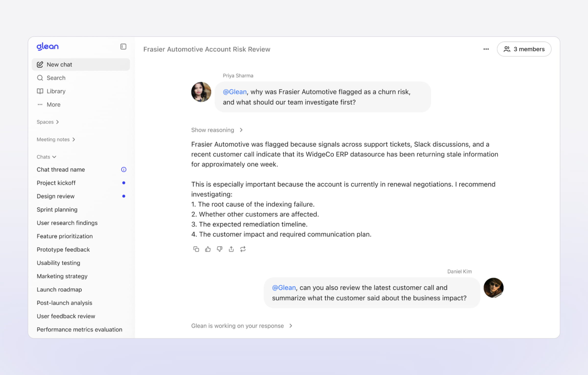Click the line "3. The expected remediation timeline."

click(249, 224)
